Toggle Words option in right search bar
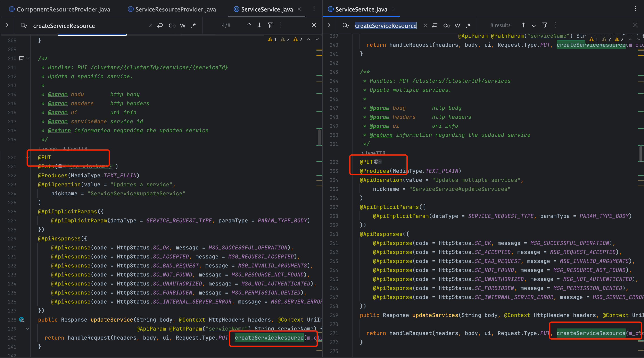 (x=457, y=25)
